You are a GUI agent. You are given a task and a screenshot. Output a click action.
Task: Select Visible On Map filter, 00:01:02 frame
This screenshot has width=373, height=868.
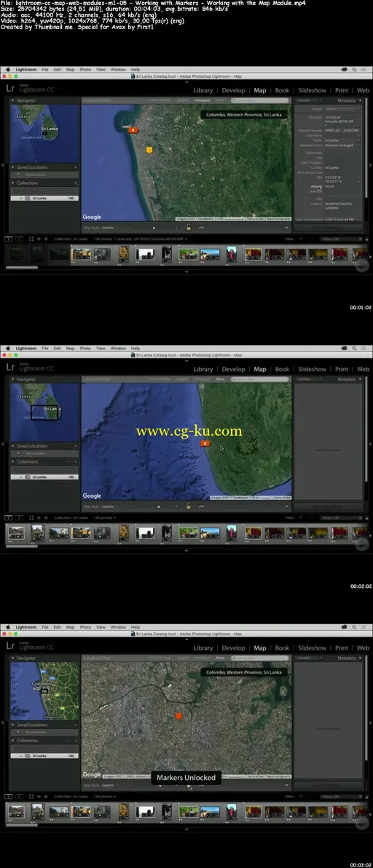pos(160,100)
